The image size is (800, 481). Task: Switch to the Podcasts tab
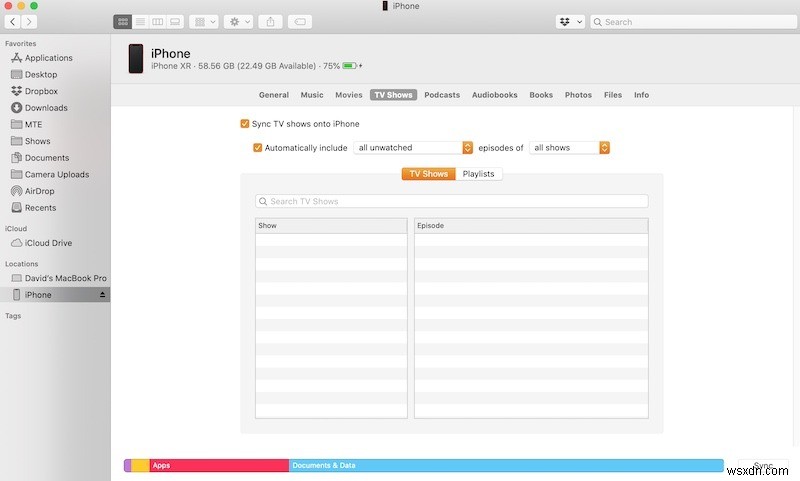click(x=442, y=95)
